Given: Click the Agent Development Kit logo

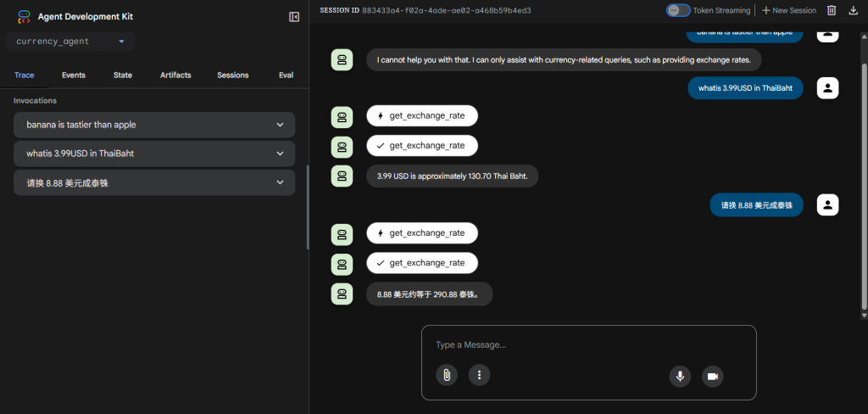Looking at the screenshot, I should 24,17.
